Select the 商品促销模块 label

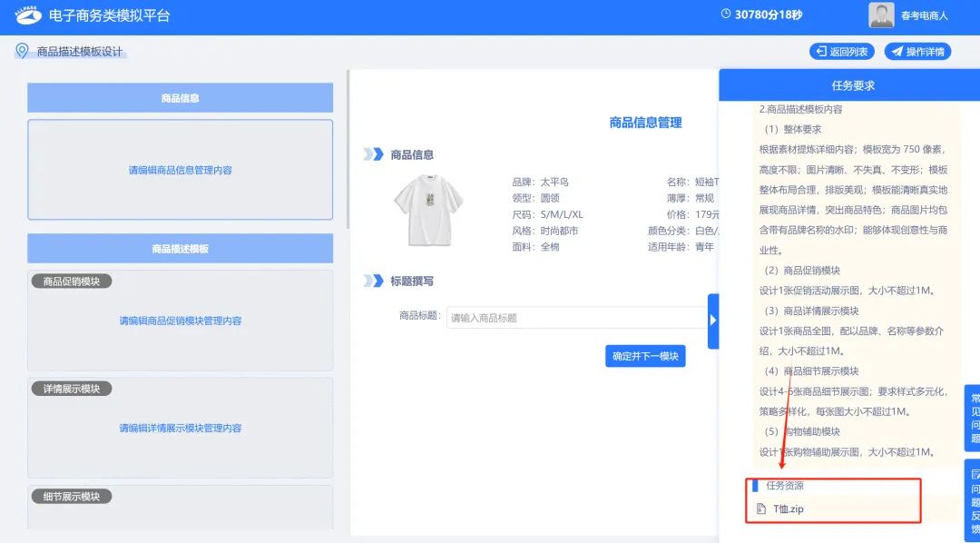(x=72, y=281)
